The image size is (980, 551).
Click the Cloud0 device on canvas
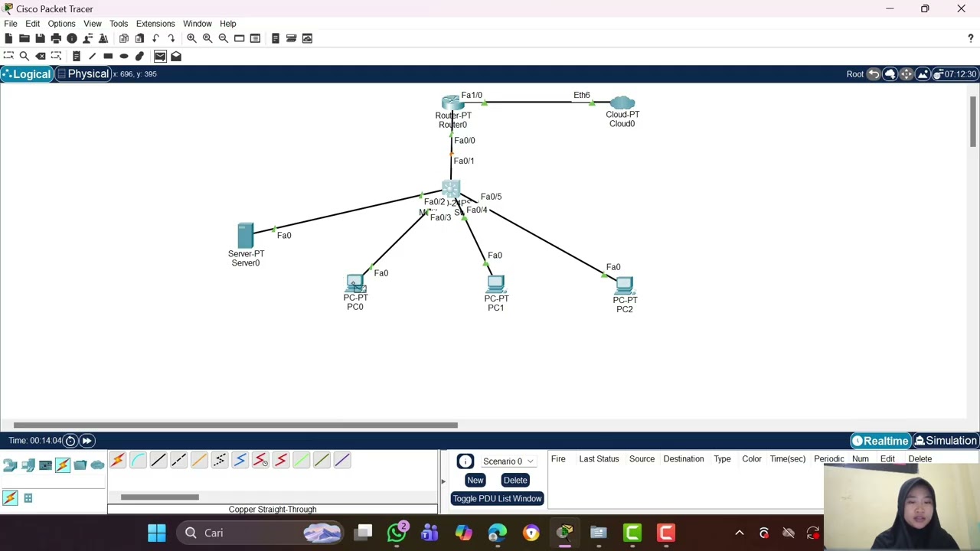(622, 103)
